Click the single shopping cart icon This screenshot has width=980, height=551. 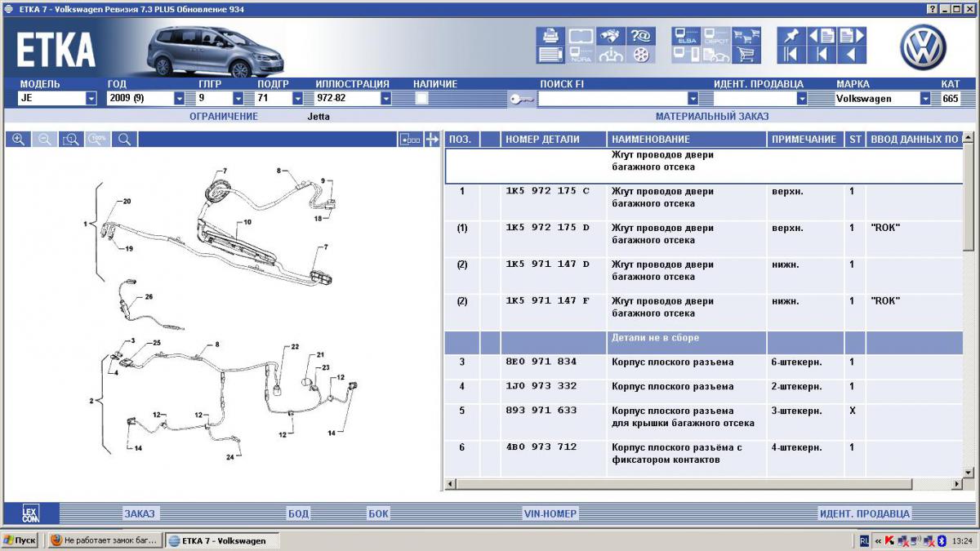pos(746,55)
